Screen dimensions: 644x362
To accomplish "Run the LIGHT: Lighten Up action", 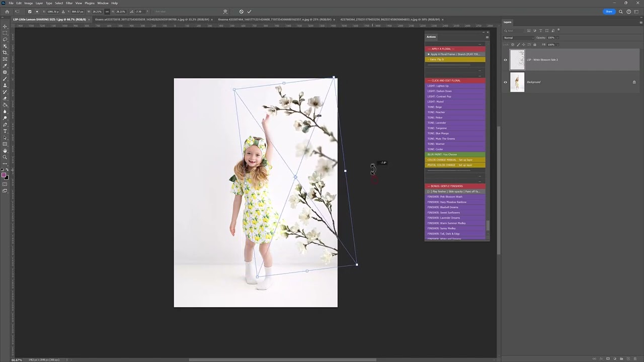I will click(438, 86).
